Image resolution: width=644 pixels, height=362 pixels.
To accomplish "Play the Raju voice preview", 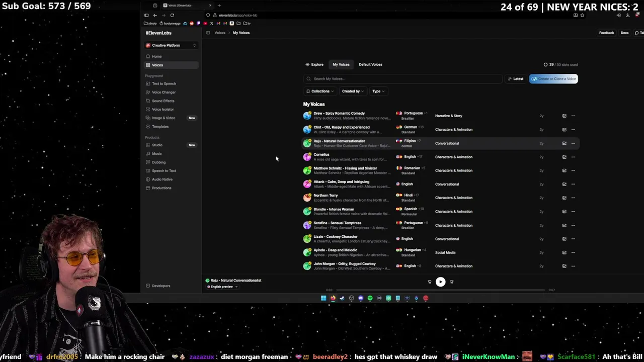I will click(x=440, y=282).
